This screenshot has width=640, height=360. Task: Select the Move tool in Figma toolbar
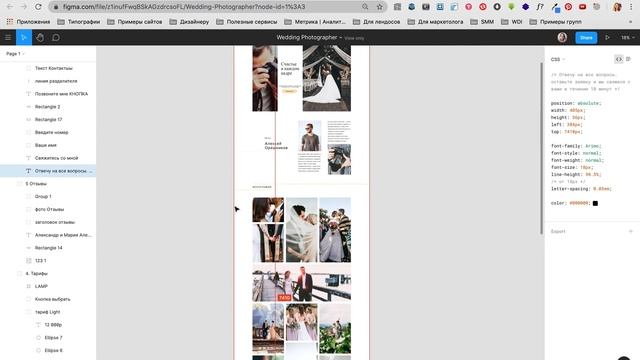[24, 38]
